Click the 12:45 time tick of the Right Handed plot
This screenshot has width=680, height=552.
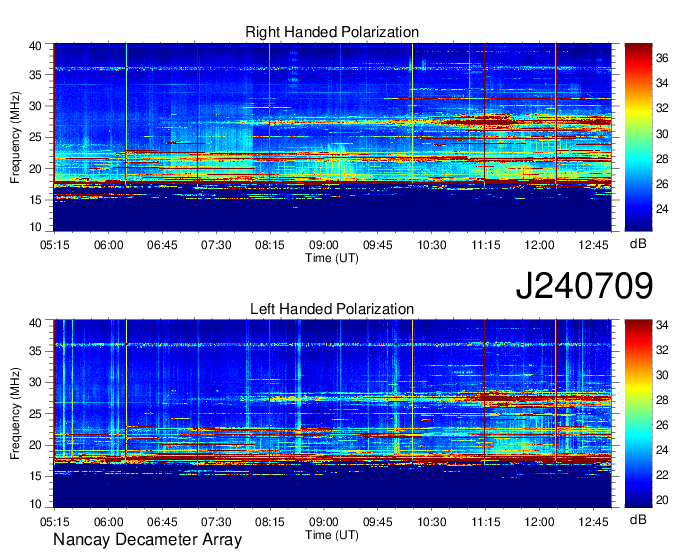pyautogui.click(x=593, y=245)
